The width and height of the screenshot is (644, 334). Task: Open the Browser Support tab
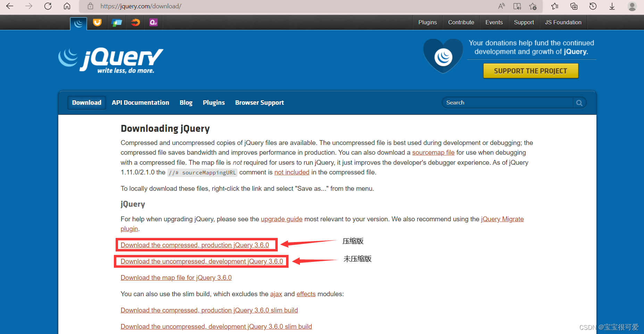[x=260, y=103]
